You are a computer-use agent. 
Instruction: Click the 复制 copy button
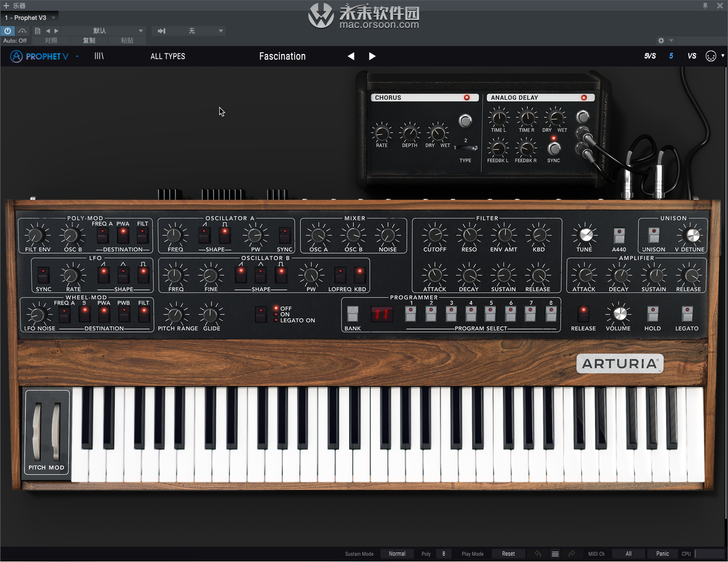pos(89,40)
